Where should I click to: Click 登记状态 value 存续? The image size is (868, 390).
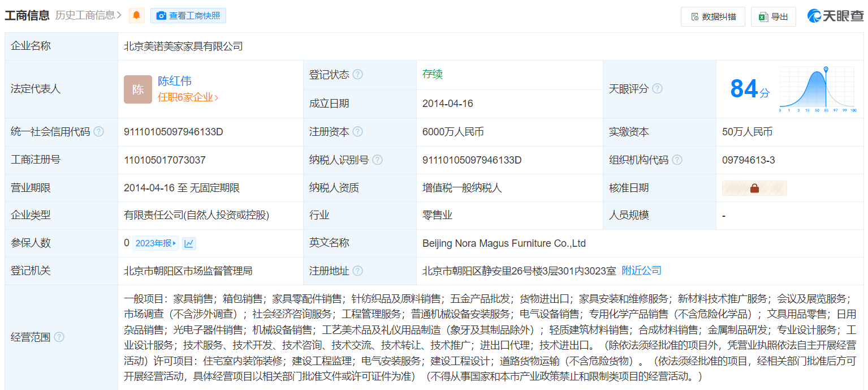coord(433,74)
